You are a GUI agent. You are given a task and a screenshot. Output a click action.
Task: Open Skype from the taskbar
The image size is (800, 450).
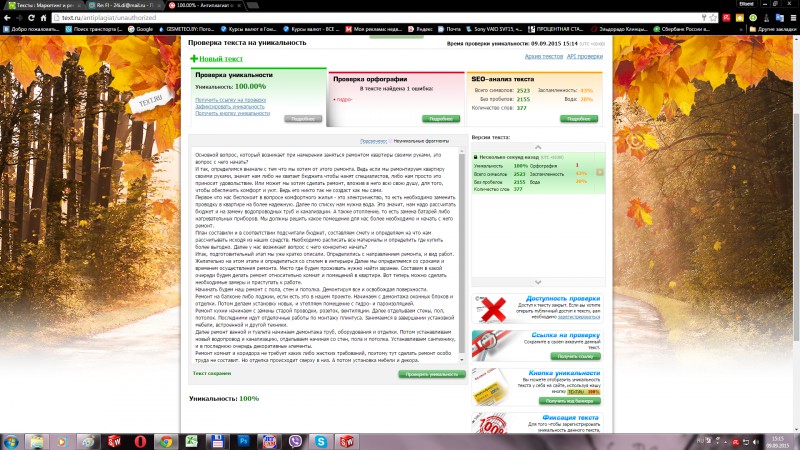pyautogui.click(x=320, y=441)
